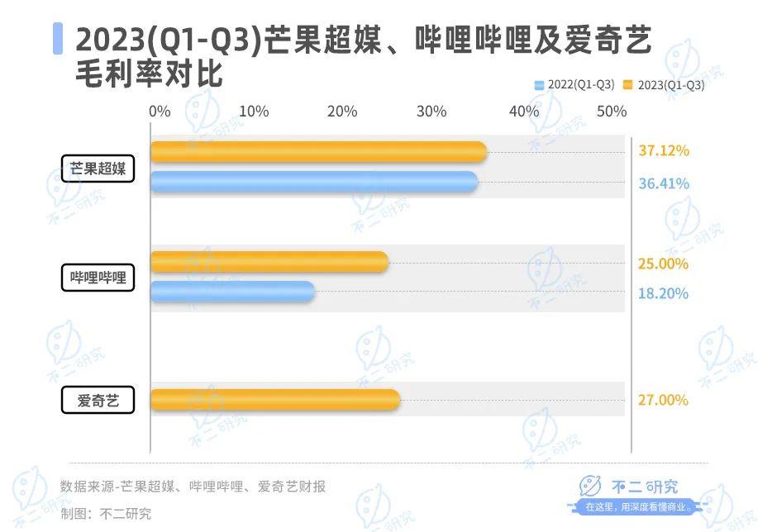Click the orange 2023(Q1-Q3) legend swatch
The height and width of the screenshot is (532, 777).
(x=628, y=85)
